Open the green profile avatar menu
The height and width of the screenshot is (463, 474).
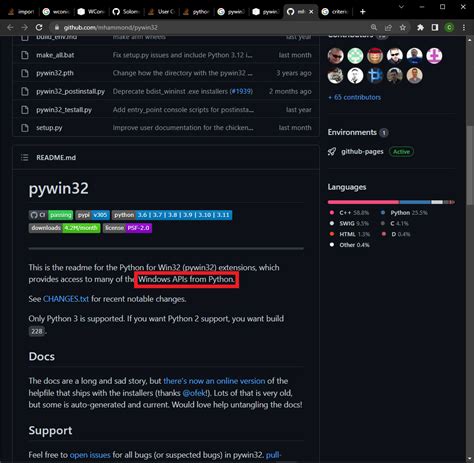click(449, 27)
